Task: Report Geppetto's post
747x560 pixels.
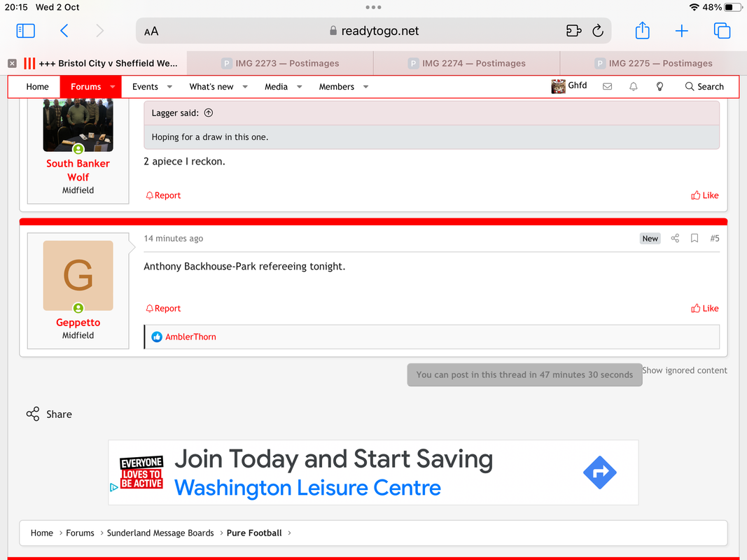Action: [x=163, y=309]
